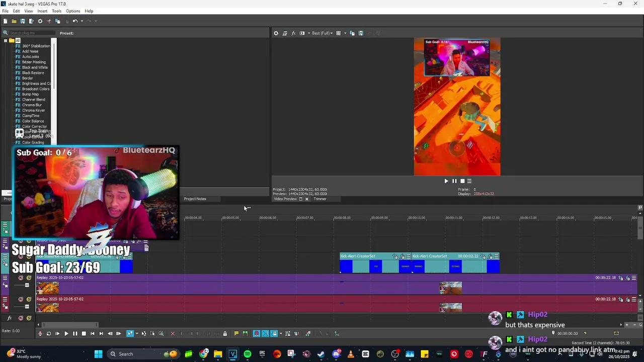Switch to the Trimmer tab

[320, 199]
